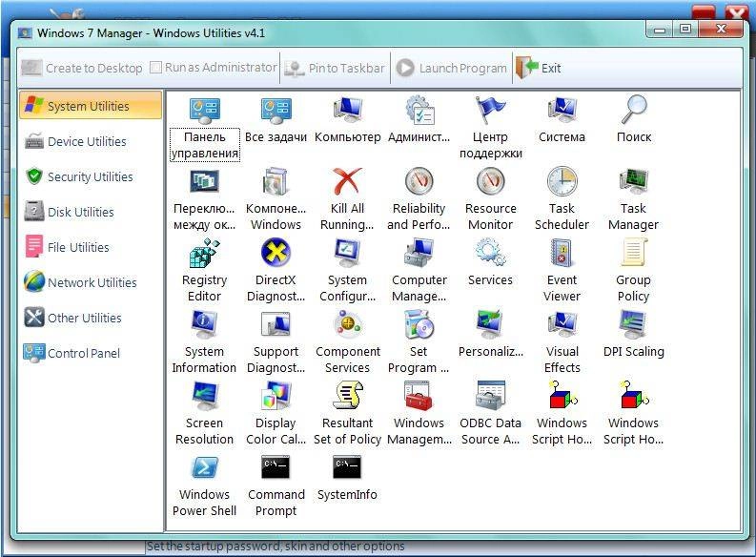Screen dimensions: 756x557
Task: Open Set Program defaults icon
Action: [x=419, y=324]
